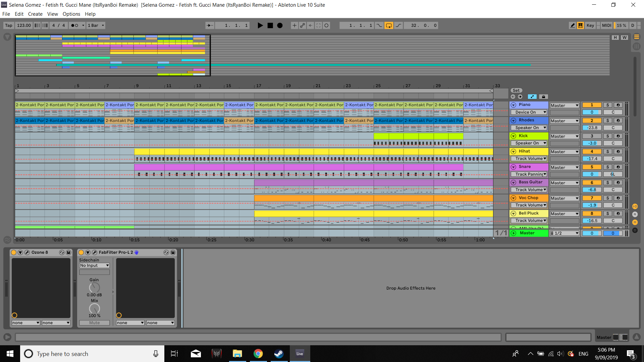Toggle Punch-In switch
The width and height of the screenshot is (644, 362).
[379, 25]
